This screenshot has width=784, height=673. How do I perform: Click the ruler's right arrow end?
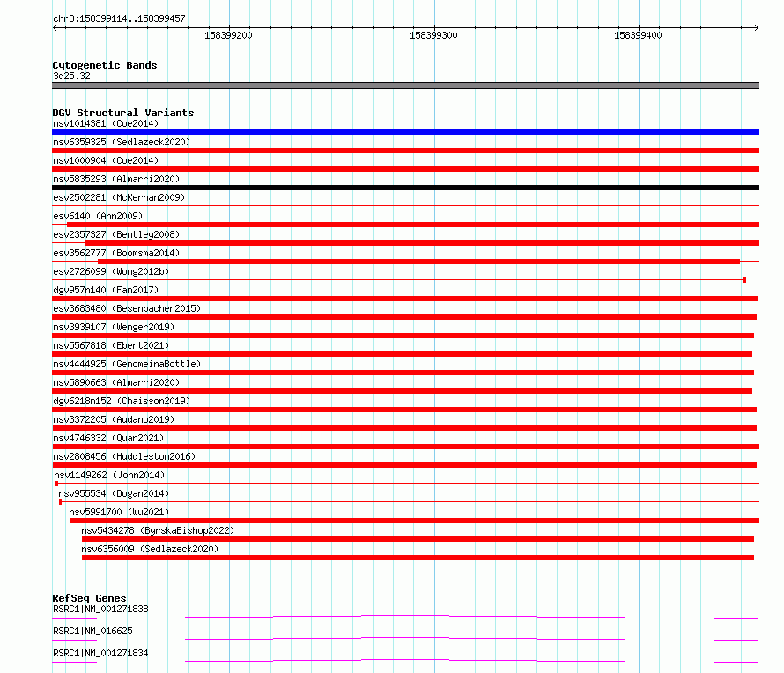coord(757,27)
